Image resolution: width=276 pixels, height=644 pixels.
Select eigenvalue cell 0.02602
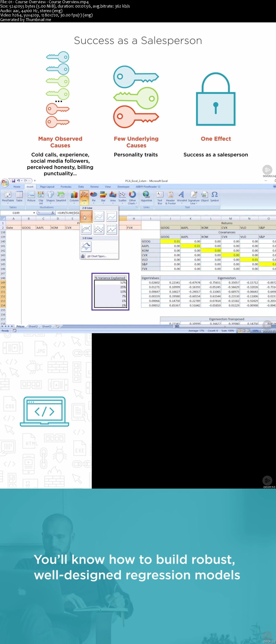point(150,282)
